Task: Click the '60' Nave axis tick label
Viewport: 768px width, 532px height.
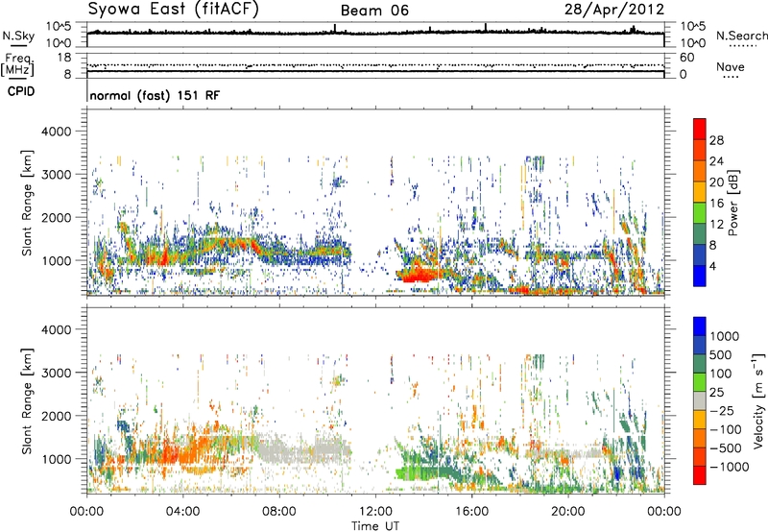Action: click(x=686, y=58)
